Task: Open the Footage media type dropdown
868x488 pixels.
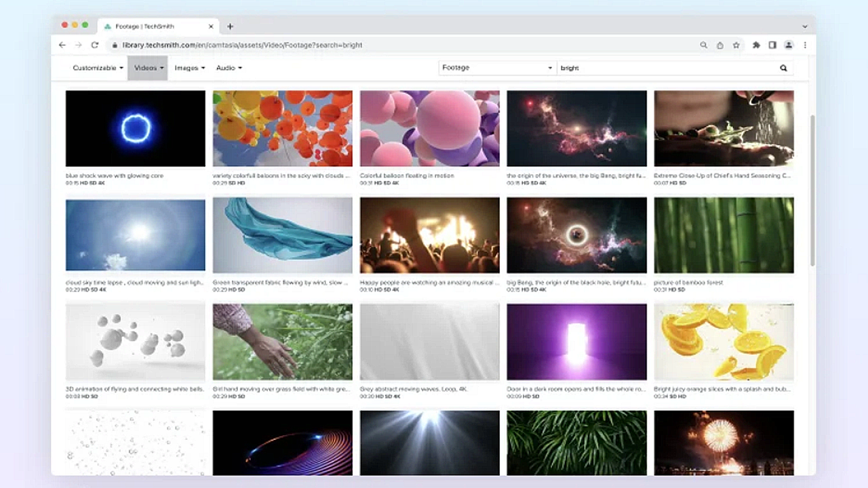Action: pos(497,68)
